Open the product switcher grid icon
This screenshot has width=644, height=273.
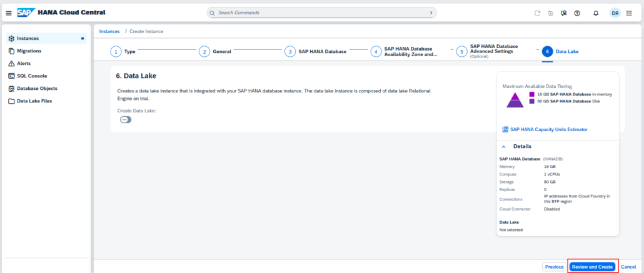point(629,13)
